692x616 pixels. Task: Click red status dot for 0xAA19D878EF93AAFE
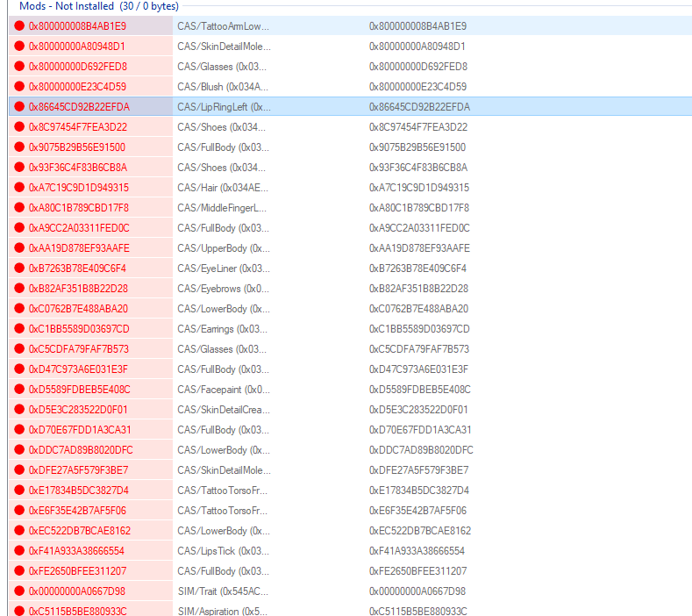(19, 247)
